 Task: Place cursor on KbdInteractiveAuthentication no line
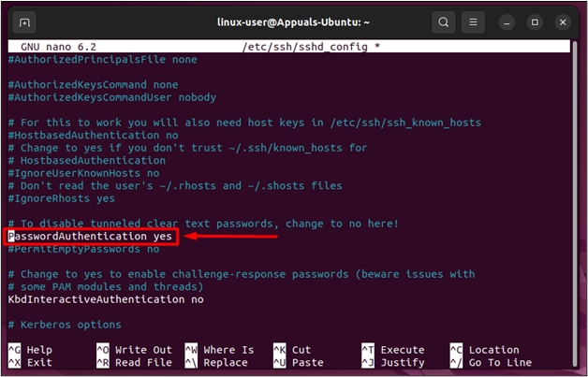pyautogui.click(x=106, y=299)
